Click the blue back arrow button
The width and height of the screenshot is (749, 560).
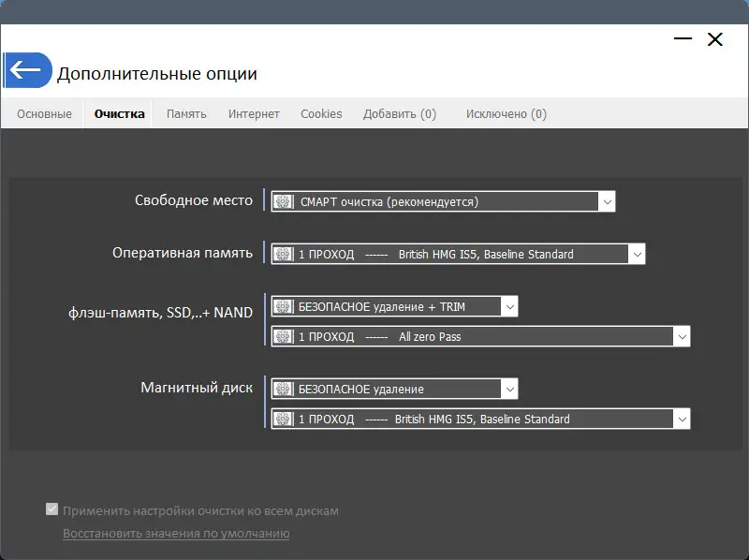(x=27, y=70)
